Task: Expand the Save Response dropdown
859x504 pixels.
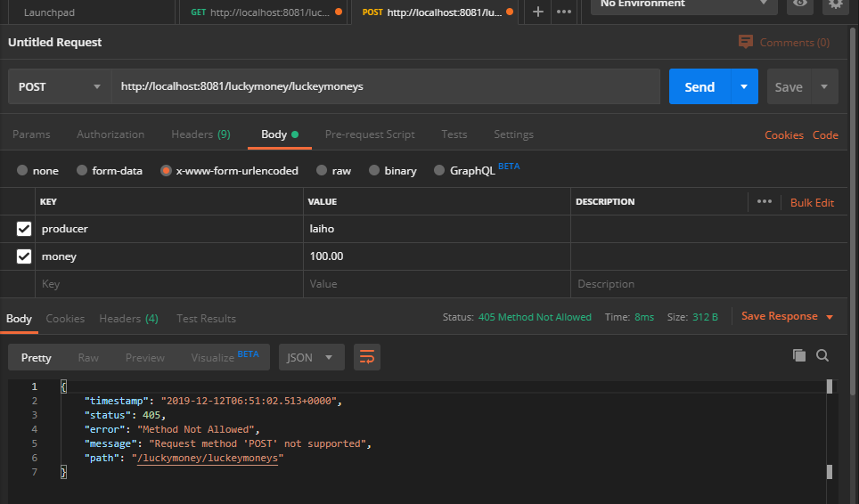Action: pyautogui.click(x=830, y=317)
